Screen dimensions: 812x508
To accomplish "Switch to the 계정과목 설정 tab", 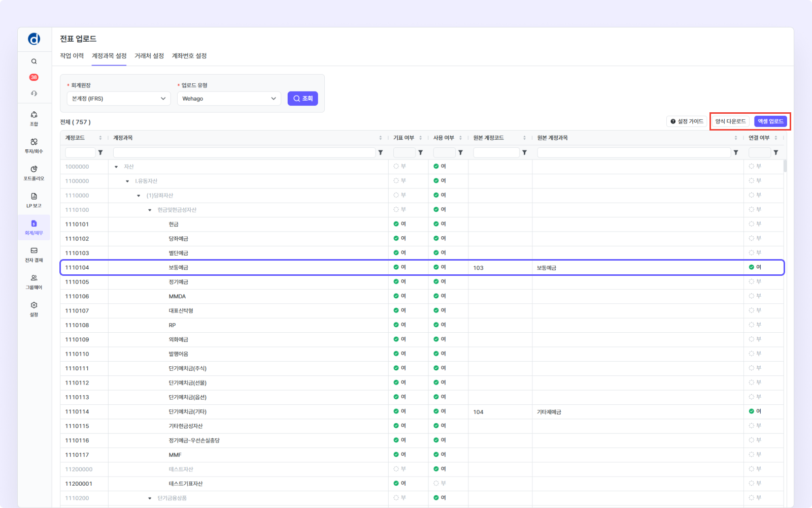I will [x=109, y=56].
